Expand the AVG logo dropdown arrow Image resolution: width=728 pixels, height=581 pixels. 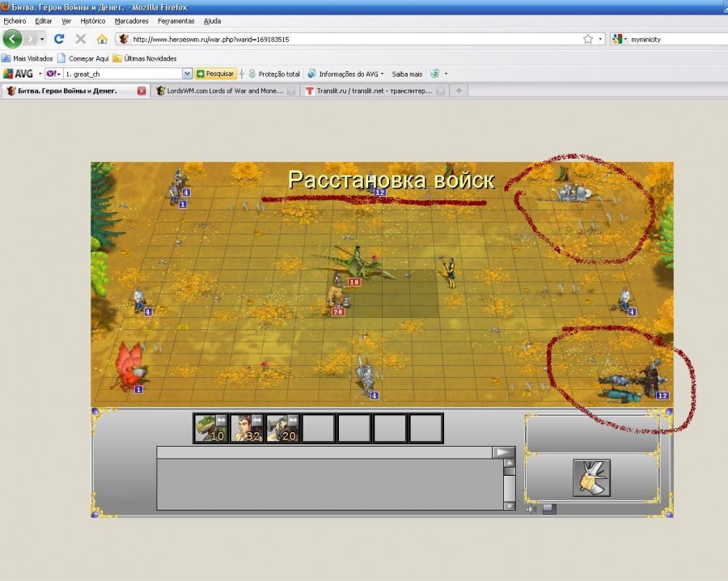[40, 74]
